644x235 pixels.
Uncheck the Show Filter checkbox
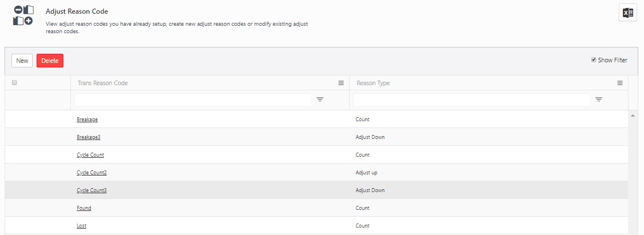pos(594,60)
